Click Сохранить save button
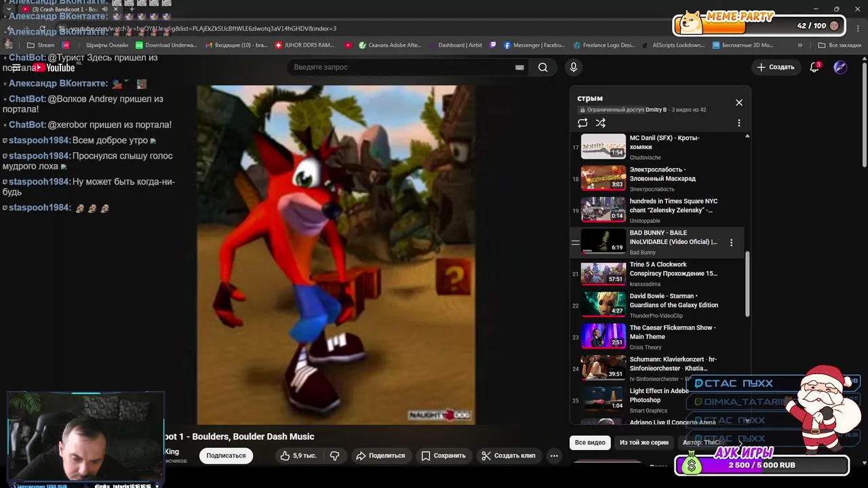 (x=443, y=455)
